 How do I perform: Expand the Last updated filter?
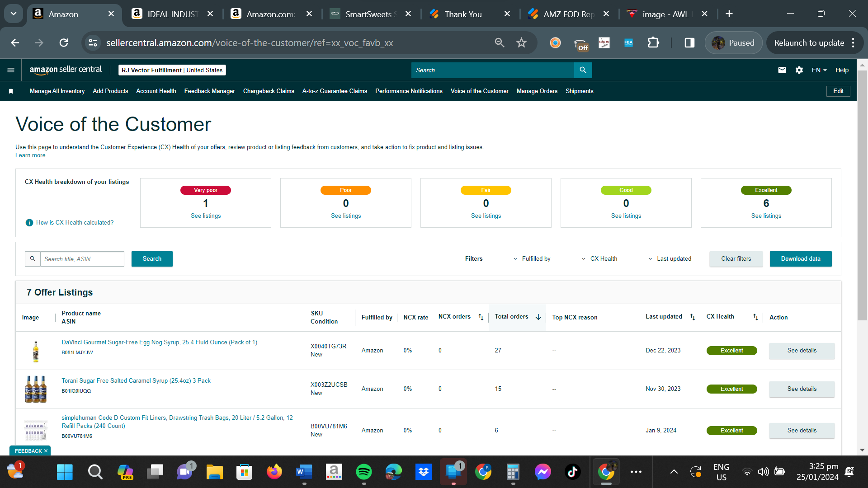pyautogui.click(x=670, y=259)
